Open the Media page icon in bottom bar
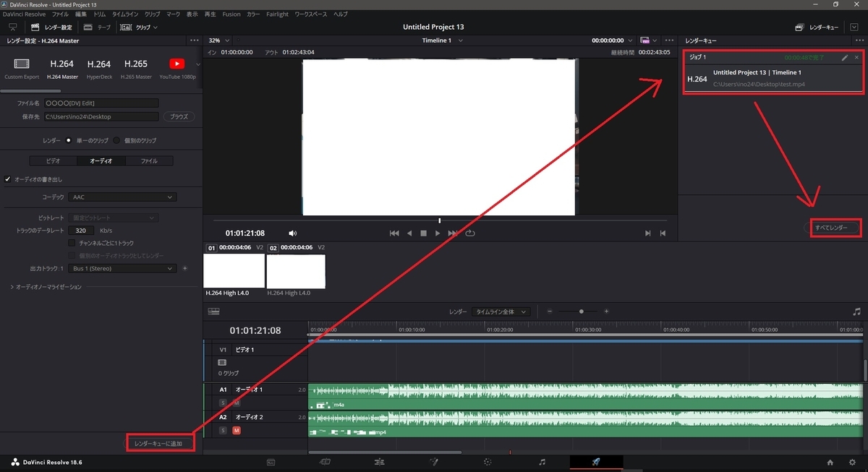Viewport: 868px width, 472px height. (x=271, y=461)
